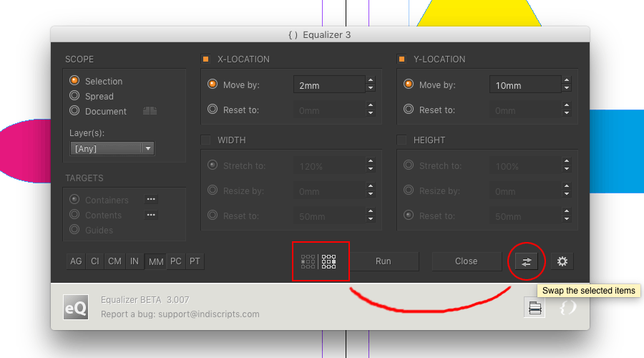Click the eQ logo icon

point(76,306)
